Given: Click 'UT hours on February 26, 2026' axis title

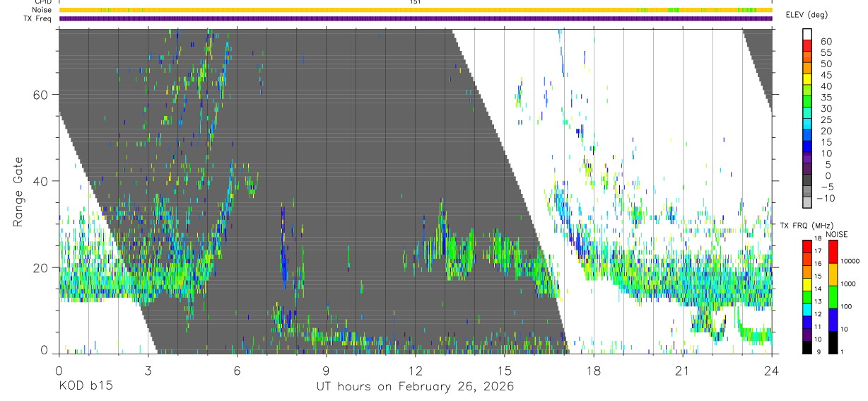Looking at the screenshot, I should [x=415, y=387].
